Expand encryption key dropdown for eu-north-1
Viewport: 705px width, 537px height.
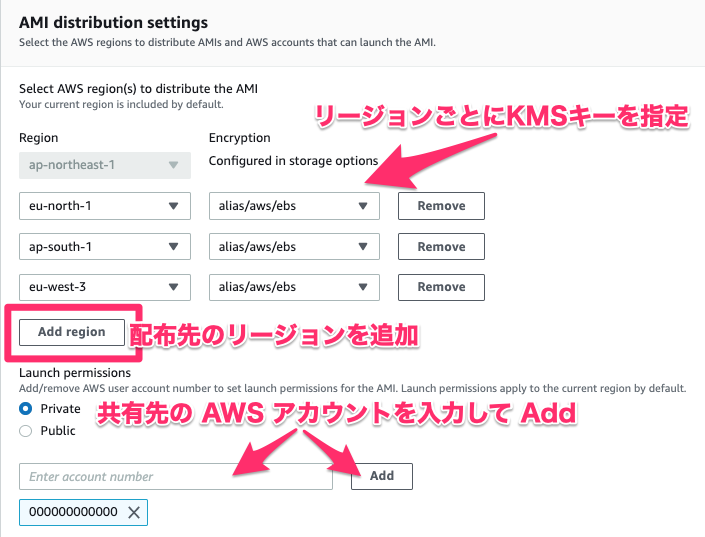pos(294,206)
